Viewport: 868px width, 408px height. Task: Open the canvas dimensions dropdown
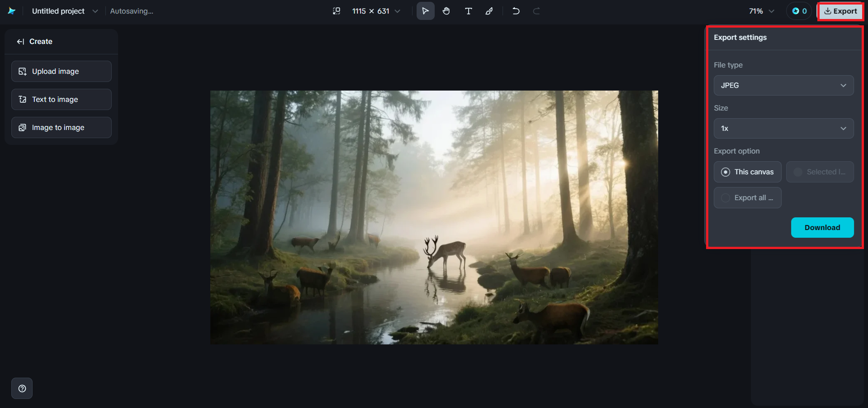(x=397, y=11)
